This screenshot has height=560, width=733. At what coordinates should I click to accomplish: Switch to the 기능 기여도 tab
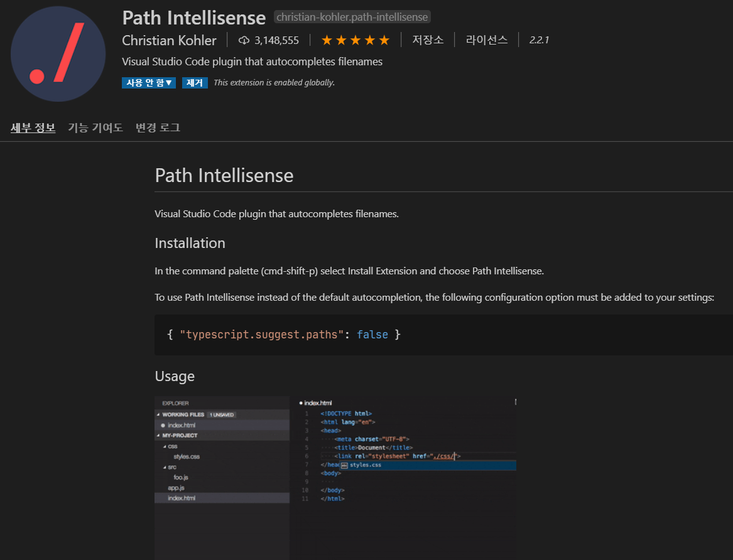coord(95,127)
